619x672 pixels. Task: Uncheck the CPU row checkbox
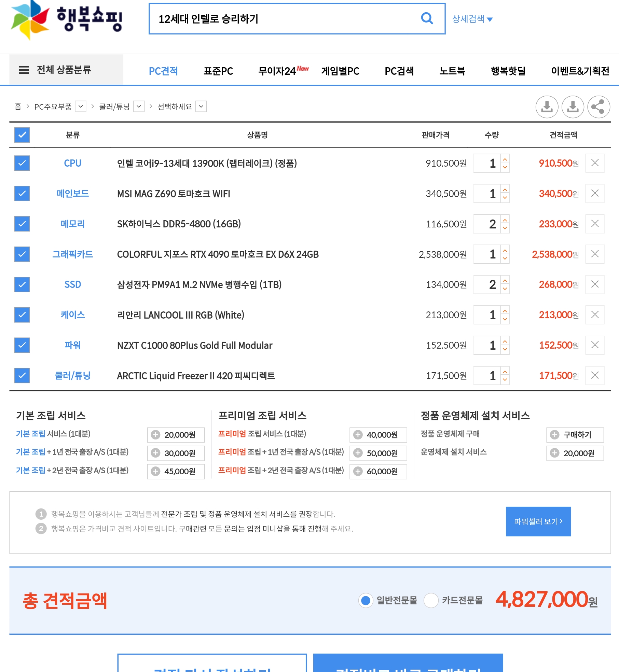click(22, 163)
